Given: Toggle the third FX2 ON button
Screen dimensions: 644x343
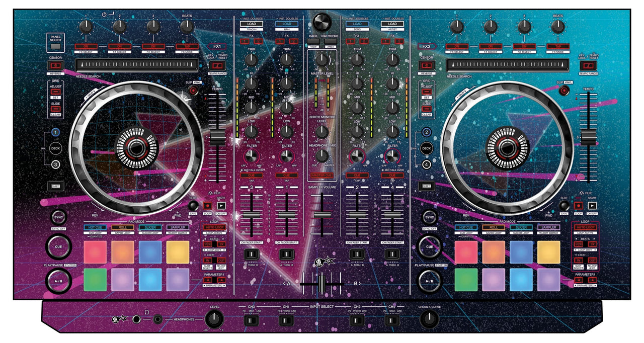Looking at the screenshot, I should coord(524,46).
